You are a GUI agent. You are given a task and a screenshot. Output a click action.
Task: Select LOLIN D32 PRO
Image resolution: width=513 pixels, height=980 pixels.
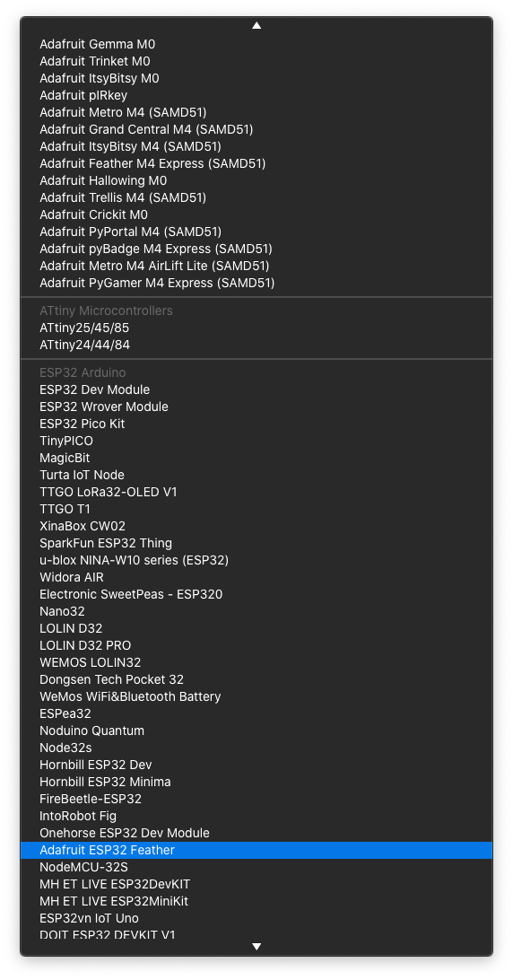pos(256,645)
